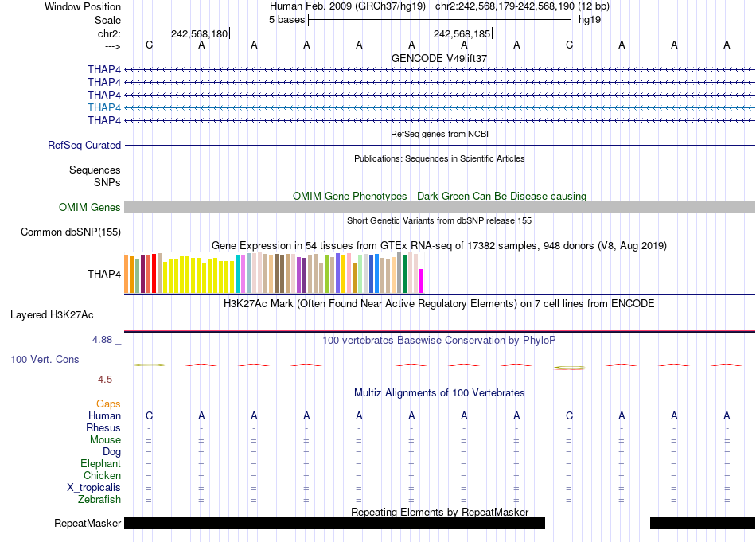The width and height of the screenshot is (756, 542).
Task: Open the OMIM Gene Phenotypes track title
Action: [x=439, y=196]
